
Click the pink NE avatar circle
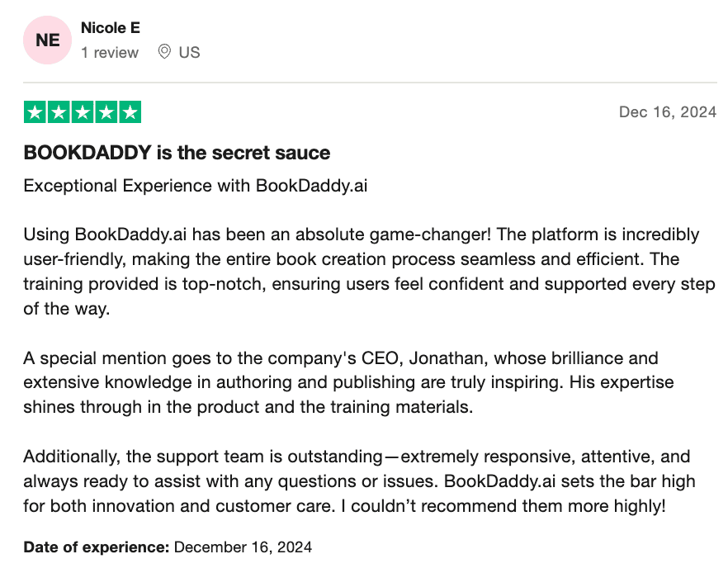[47, 40]
